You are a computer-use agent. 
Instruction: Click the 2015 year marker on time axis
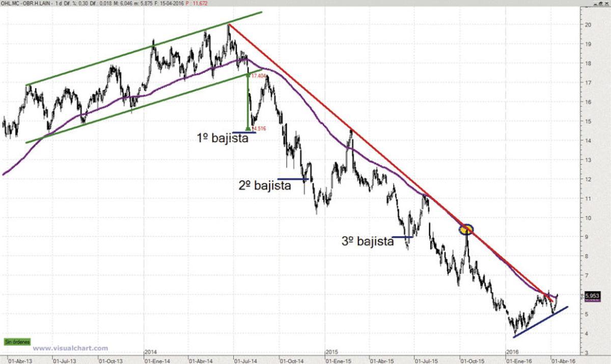pyautogui.click(x=331, y=352)
